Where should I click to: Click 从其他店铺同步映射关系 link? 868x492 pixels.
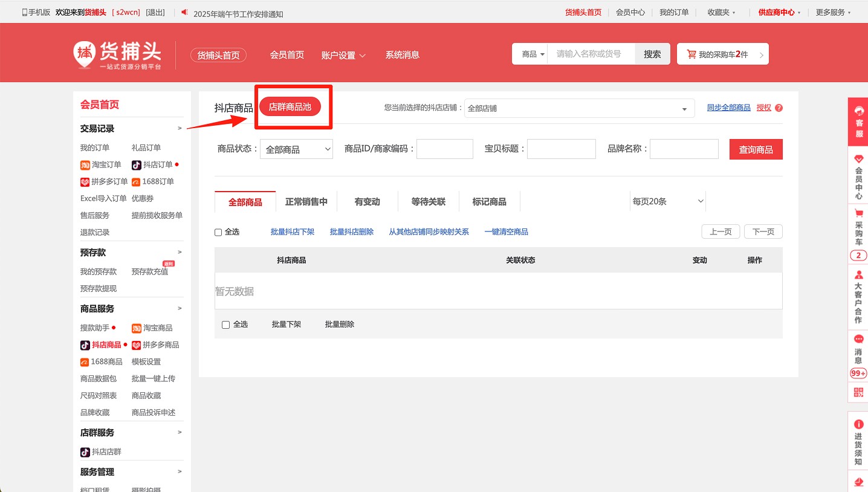click(429, 232)
